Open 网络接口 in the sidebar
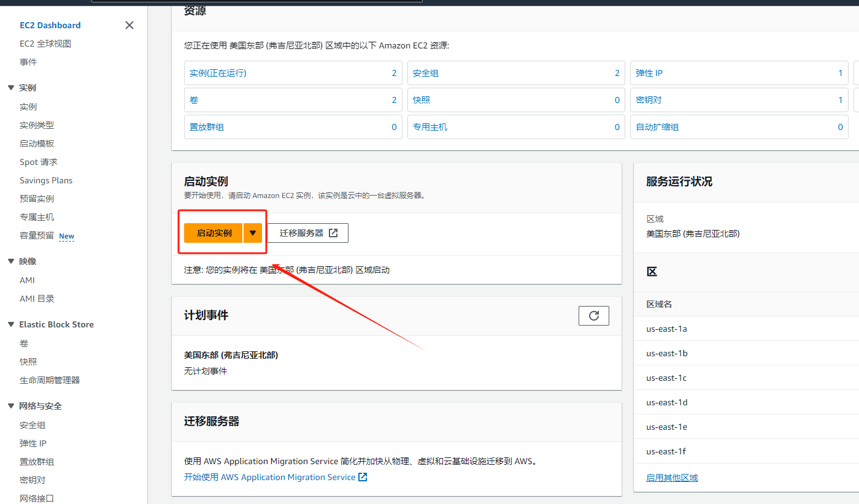 click(37, 498)
